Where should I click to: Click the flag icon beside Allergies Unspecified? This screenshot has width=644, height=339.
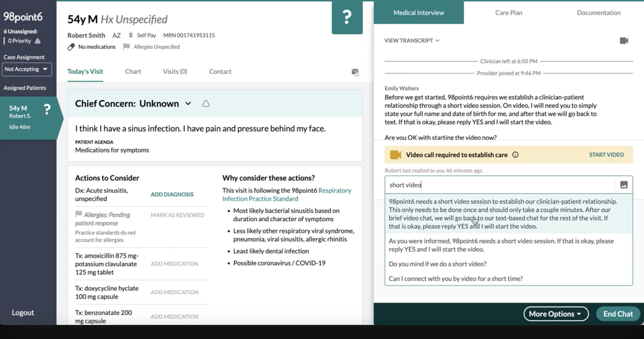pyautogui.click(x=126, y=47)
